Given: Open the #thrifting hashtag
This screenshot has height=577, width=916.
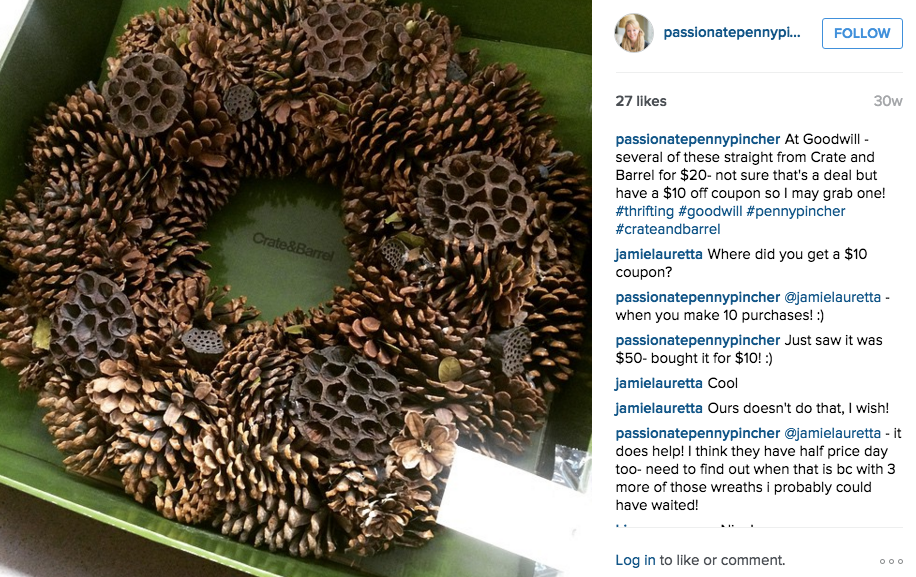Looking at the screenshot, I should [x=644, y=211].
